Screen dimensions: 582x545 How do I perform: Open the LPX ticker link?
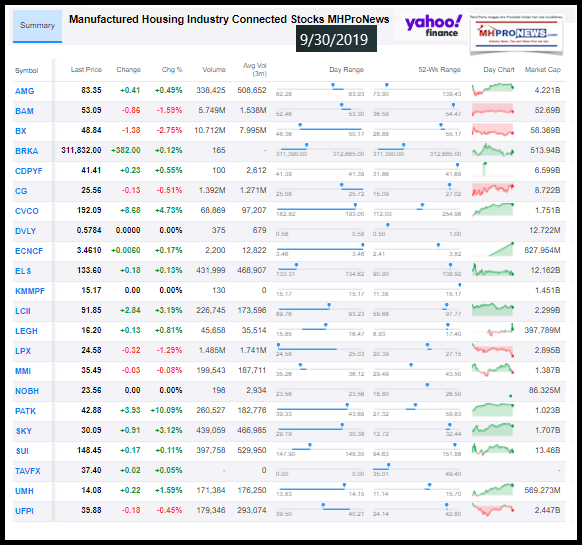23,351
